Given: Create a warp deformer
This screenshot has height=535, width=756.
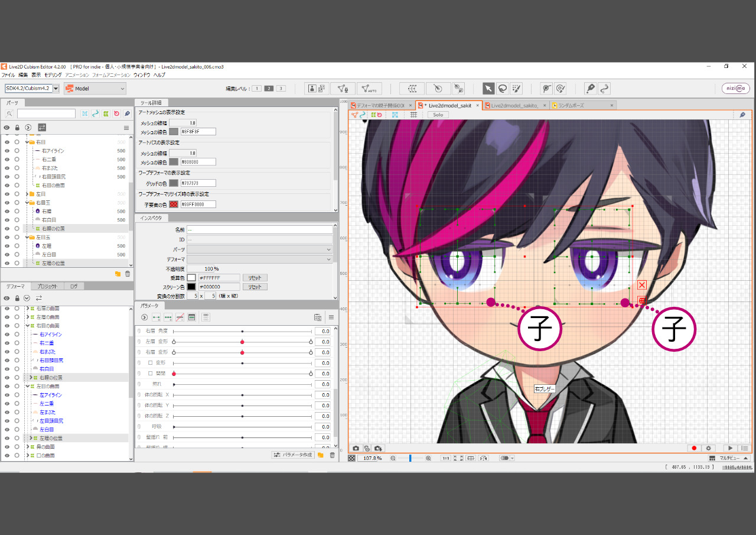Looking at the screenshot, I should pos(412,89).
